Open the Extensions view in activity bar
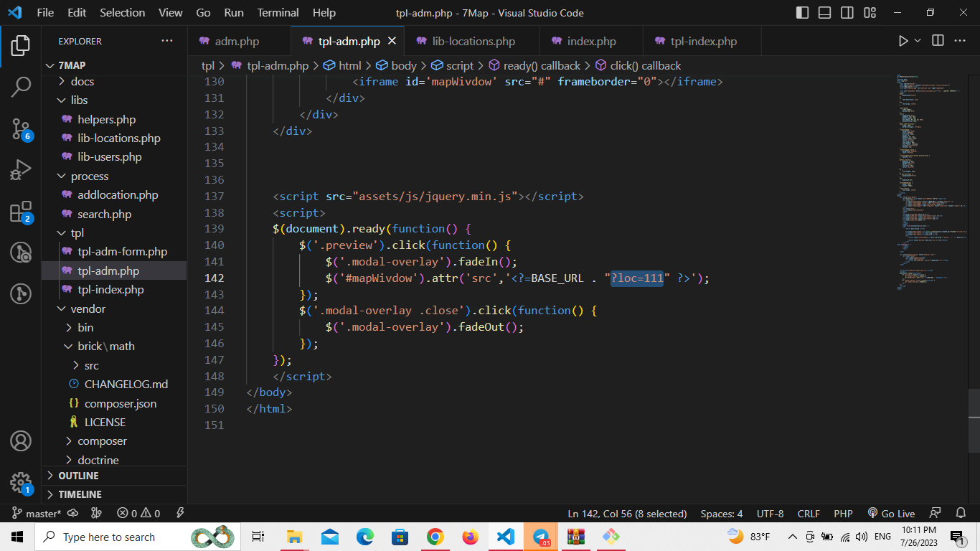This screenshot has height=551, width=980. 21,212
